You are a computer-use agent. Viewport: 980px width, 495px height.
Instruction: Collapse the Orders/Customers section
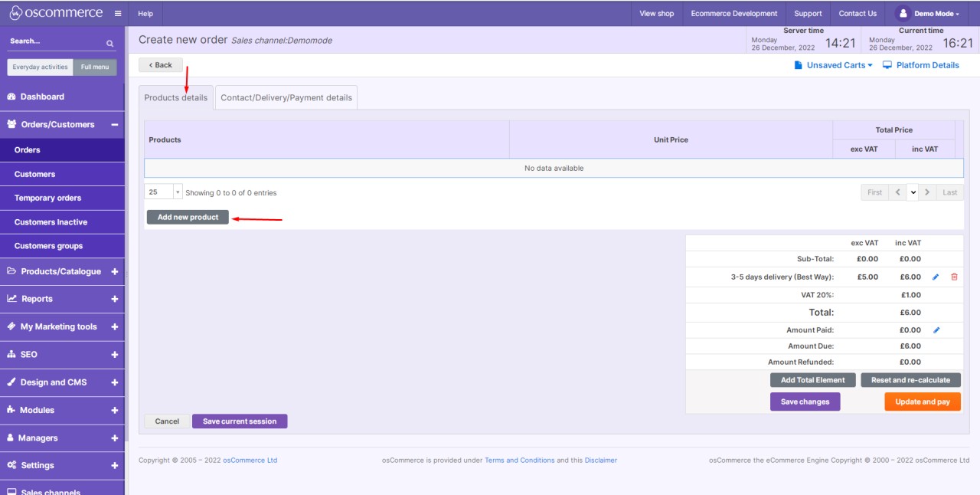click(x=115, y=124)
